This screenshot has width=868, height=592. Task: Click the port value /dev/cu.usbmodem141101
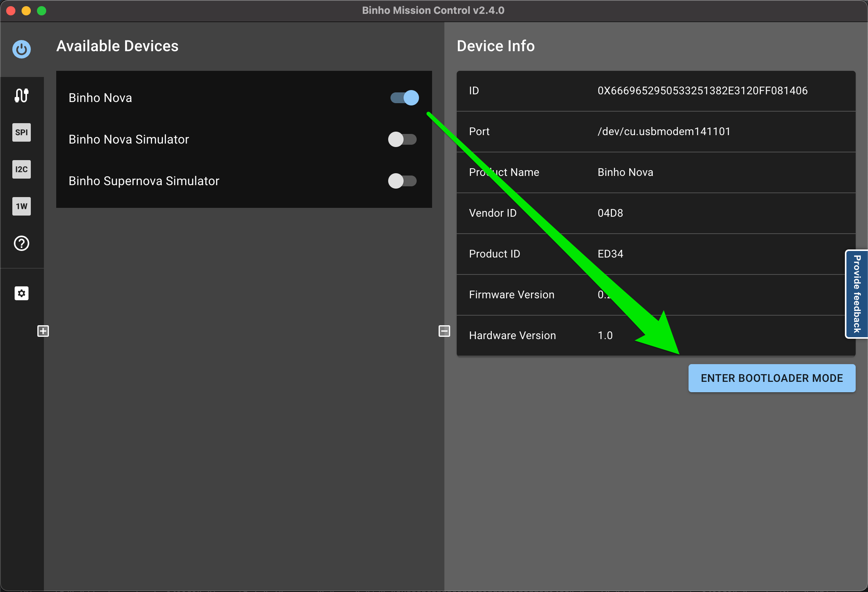tap(664, 132)
